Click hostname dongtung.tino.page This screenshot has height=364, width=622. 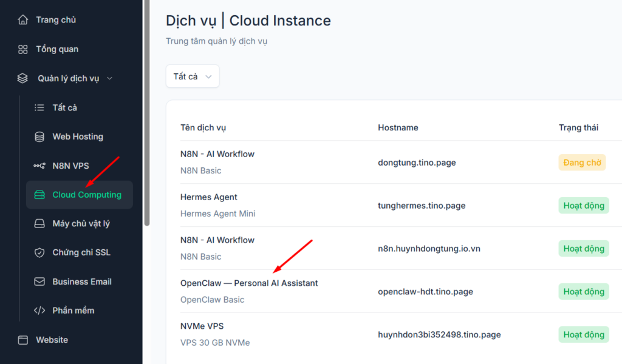click(417, 163)
